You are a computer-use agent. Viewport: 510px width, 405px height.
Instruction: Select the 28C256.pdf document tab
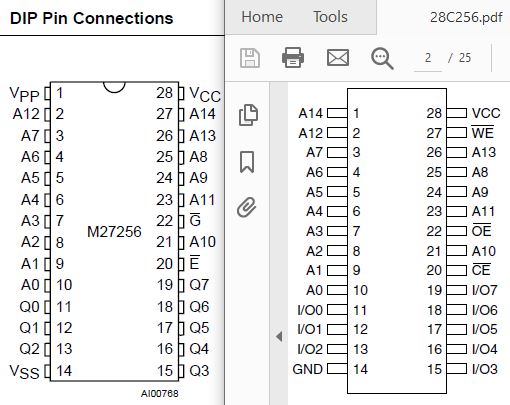click(466, 17)
